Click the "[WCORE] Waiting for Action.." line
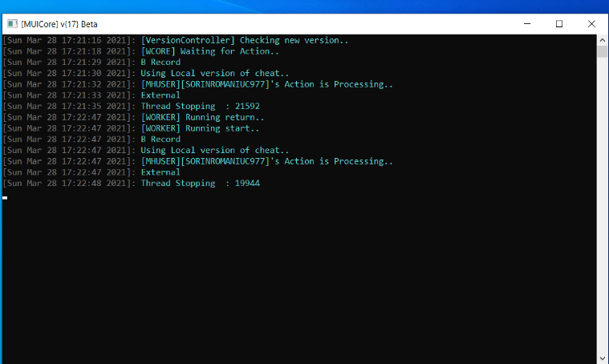The height and width of the screenshot is (364, 609). (209, 51)
